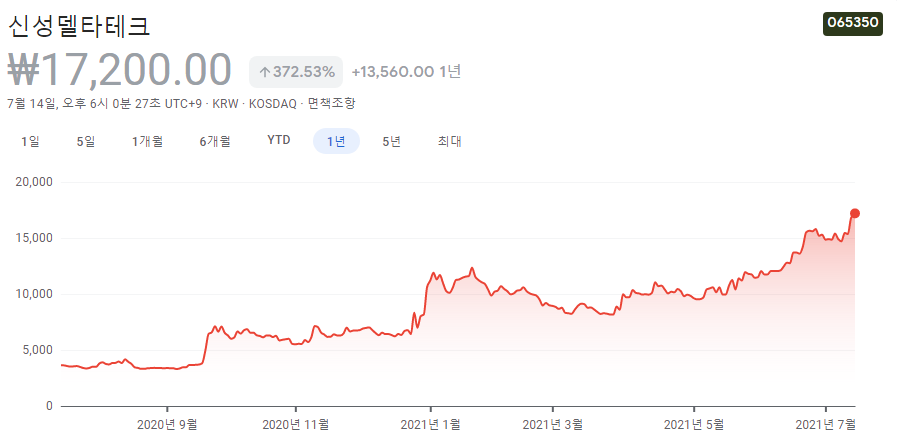
Task: Click the 2020년 9월 axis label
Action: (168, 424)
